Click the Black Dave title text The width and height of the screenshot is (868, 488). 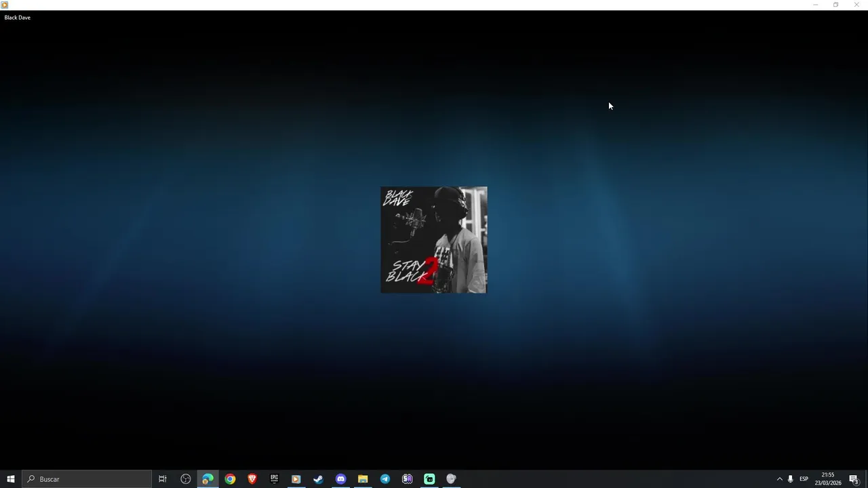(18, 18)
